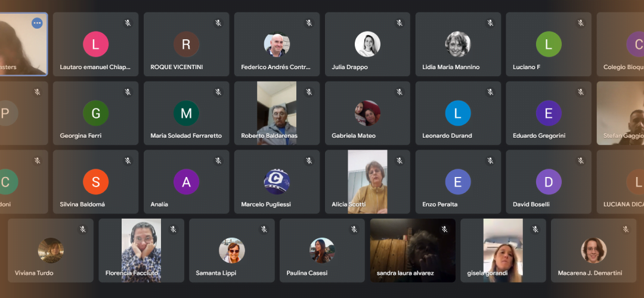Click Alicia Scotti video feed
Viewport: 644px width, 298px height.
[367, 182]
